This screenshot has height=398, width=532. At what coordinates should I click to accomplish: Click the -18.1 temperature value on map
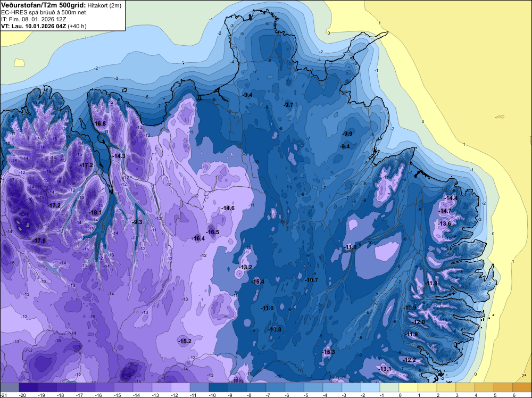[x=95, y=212]
